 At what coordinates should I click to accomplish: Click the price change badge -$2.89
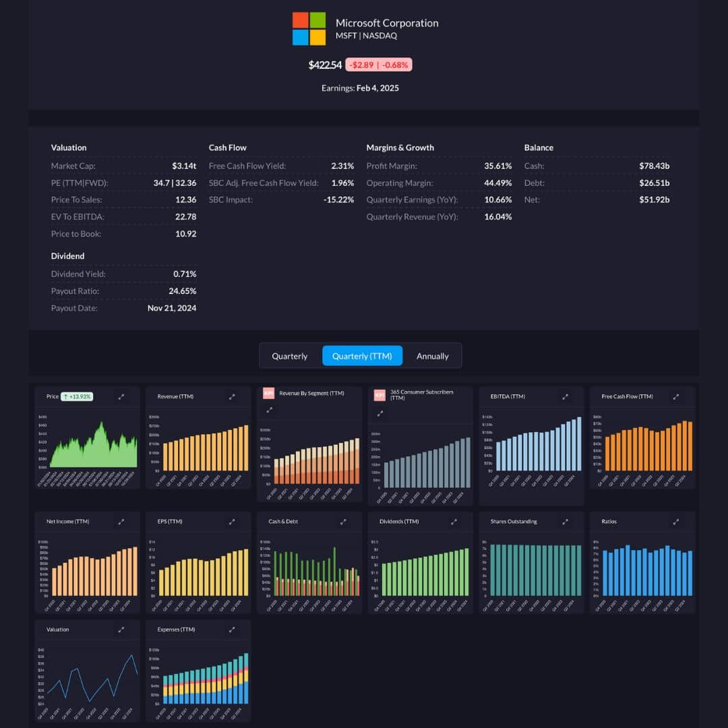(x=379, y=65)
